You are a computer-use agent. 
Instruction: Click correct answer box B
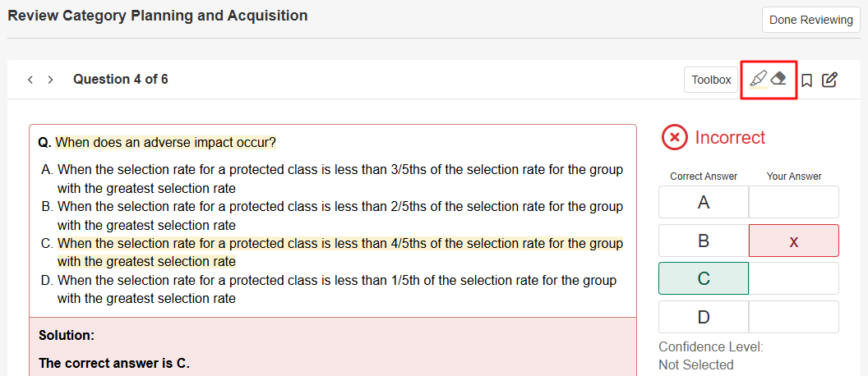(x=704, y=241)
